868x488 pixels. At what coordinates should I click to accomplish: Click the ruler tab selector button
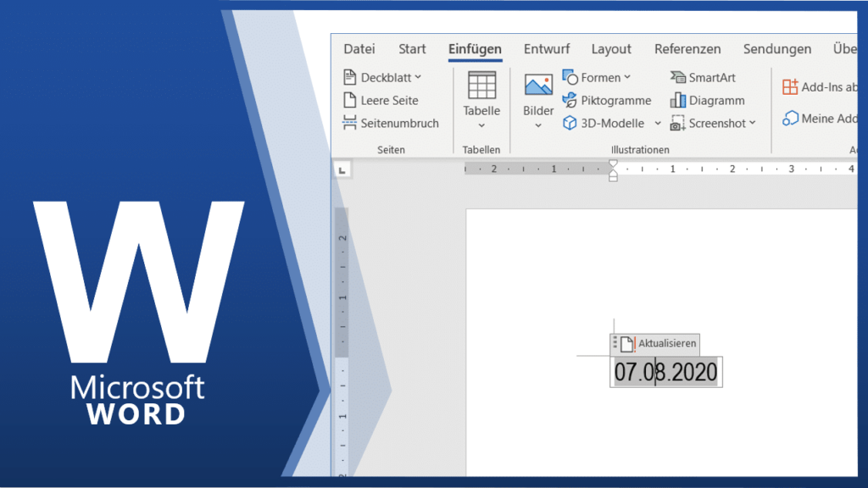[x=342, y=169]
